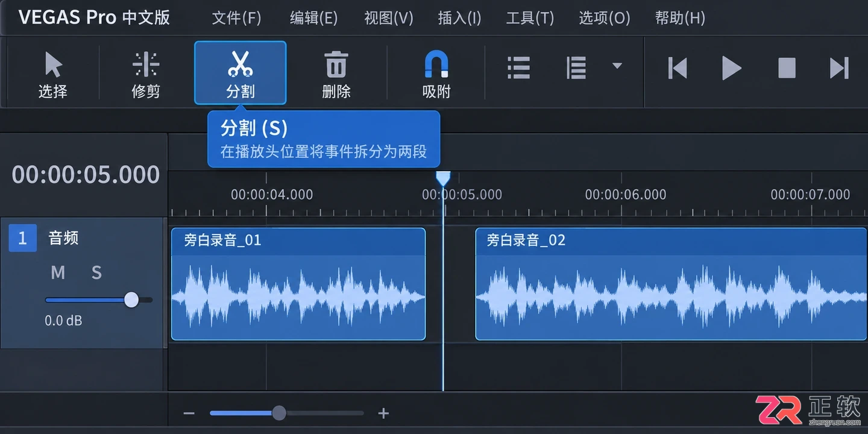Activate the 修剪 trim tool
The height and width of the screenshot is (434, 868).
coord(146,74)
